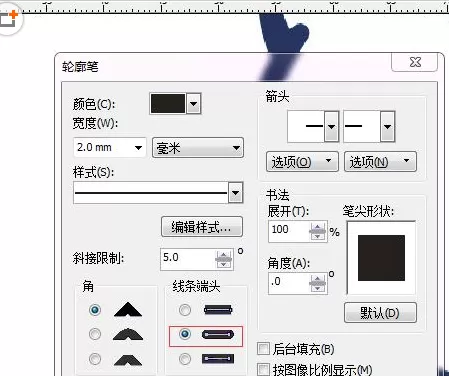This screenshot has width=449, height=376.
Task: Click the 展开 stretch spinner arrows
Action: [x=318, y=231]
